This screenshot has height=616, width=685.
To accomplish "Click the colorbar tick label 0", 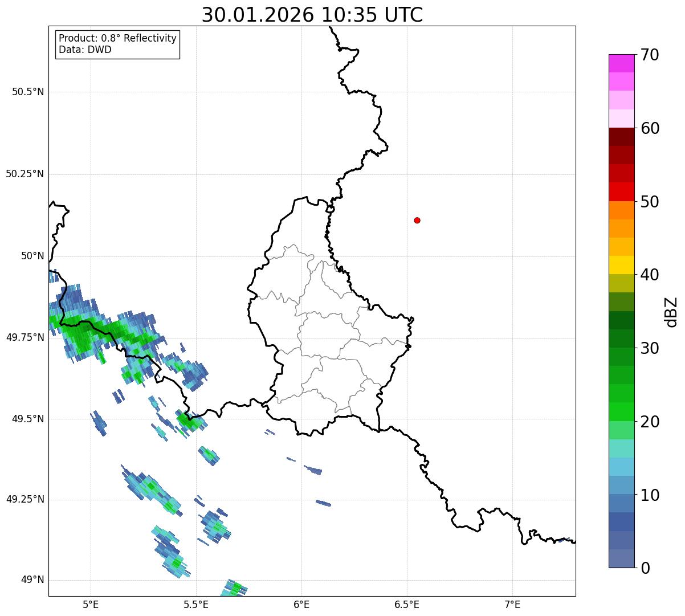I will click(x=645, y=568).
